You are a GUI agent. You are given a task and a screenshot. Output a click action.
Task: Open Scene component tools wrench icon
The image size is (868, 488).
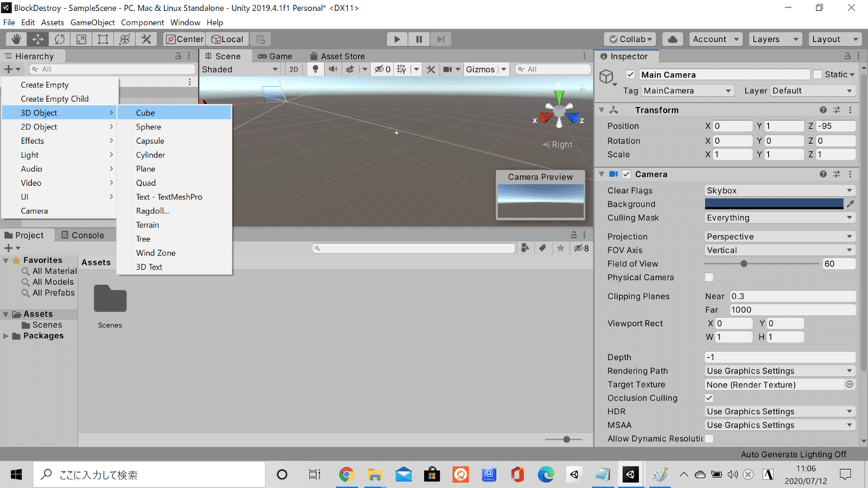pyautogui.click(x=431, y=69)
